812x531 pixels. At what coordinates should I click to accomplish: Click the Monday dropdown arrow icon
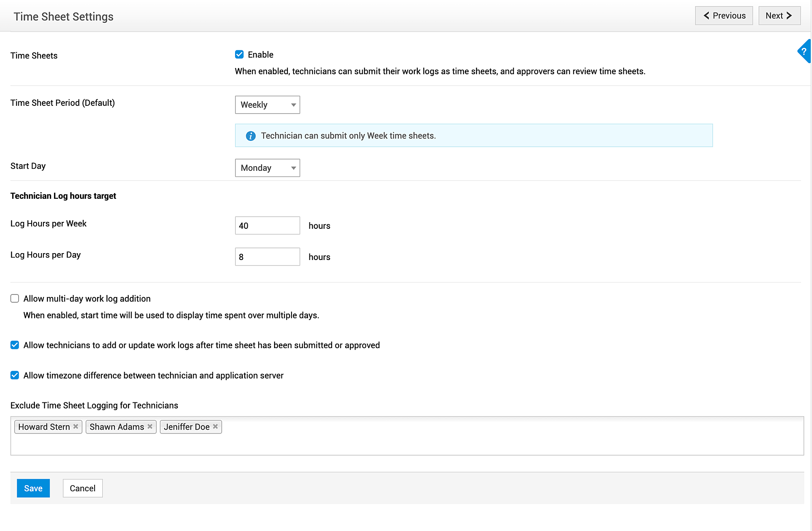point(293,168)
